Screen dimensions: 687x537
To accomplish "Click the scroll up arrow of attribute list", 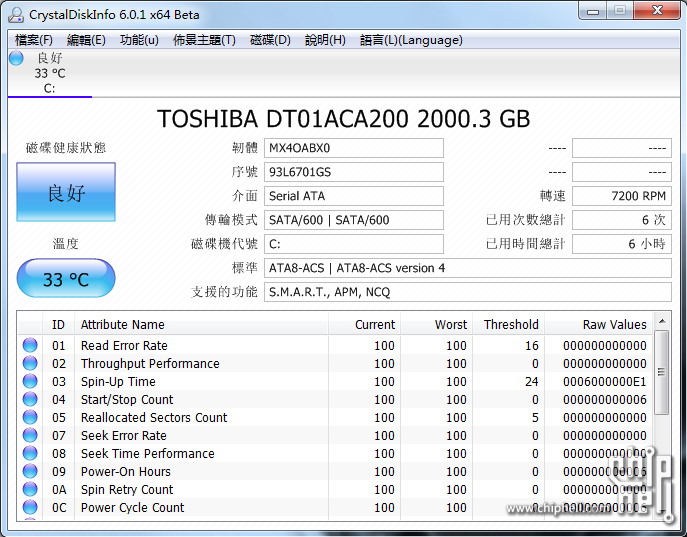I will click(662, 321).
